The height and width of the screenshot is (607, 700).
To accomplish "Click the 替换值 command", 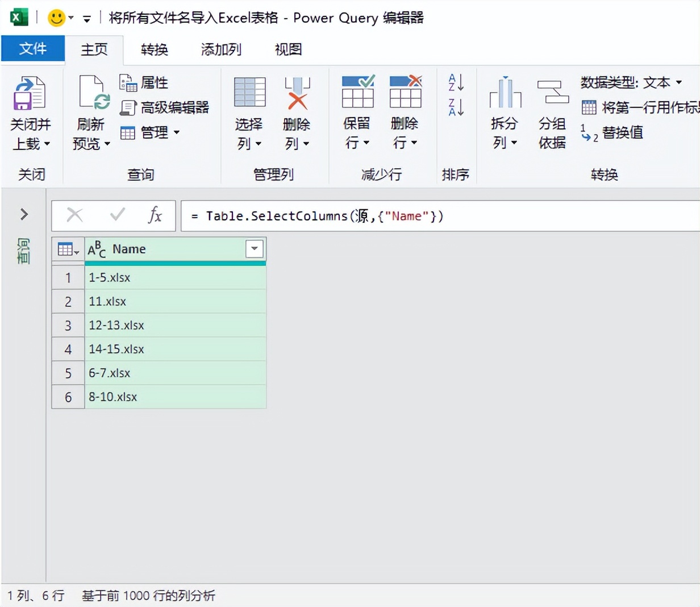I will click(x=612, y=132).
